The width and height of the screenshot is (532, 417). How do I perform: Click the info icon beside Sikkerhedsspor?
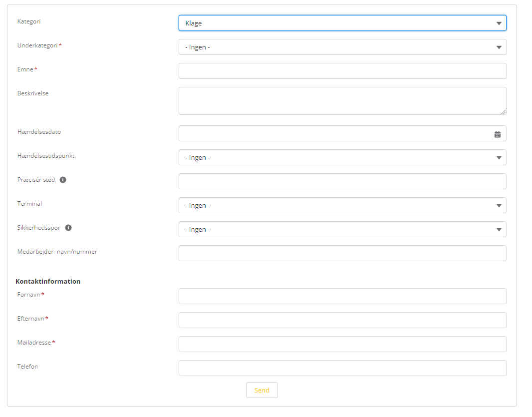pos(68,228)
